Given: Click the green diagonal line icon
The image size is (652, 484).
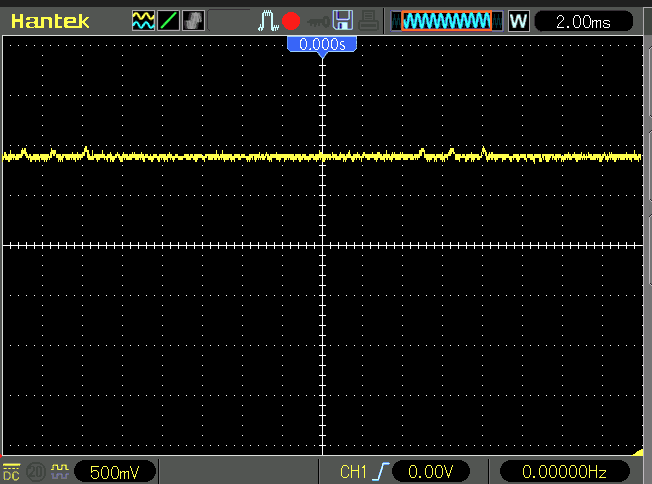Looking at the screenshot, I should pos(167,20).
